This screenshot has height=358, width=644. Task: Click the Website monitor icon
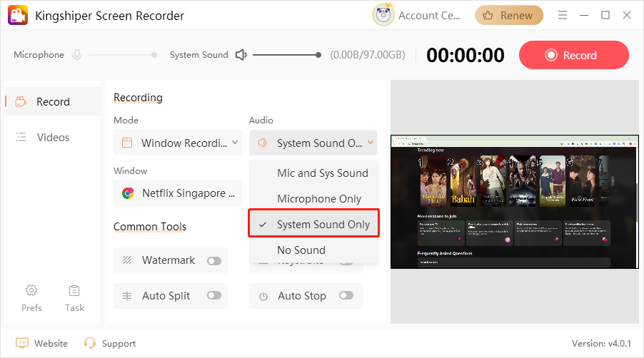click(x=22, y=343)
